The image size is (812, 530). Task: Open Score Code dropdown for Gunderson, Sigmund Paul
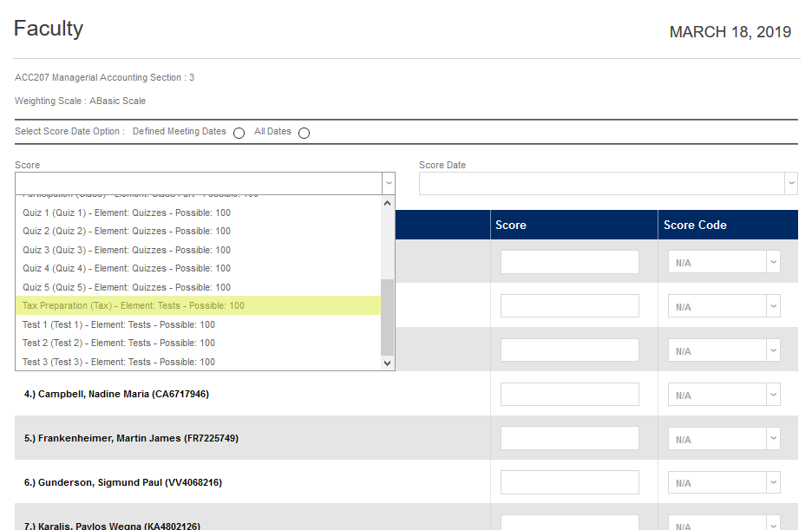(x=724, y=482)
